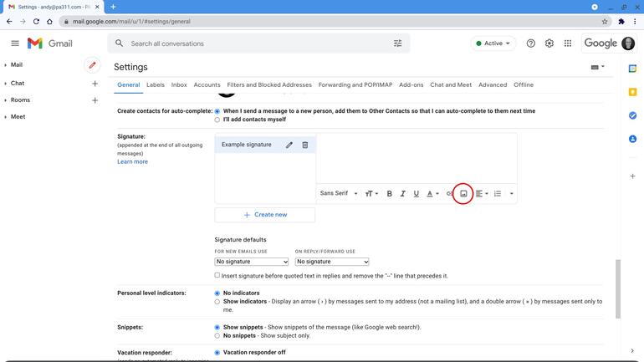Expand the Rooms section
644x362 pixels.
click(5, 100)
